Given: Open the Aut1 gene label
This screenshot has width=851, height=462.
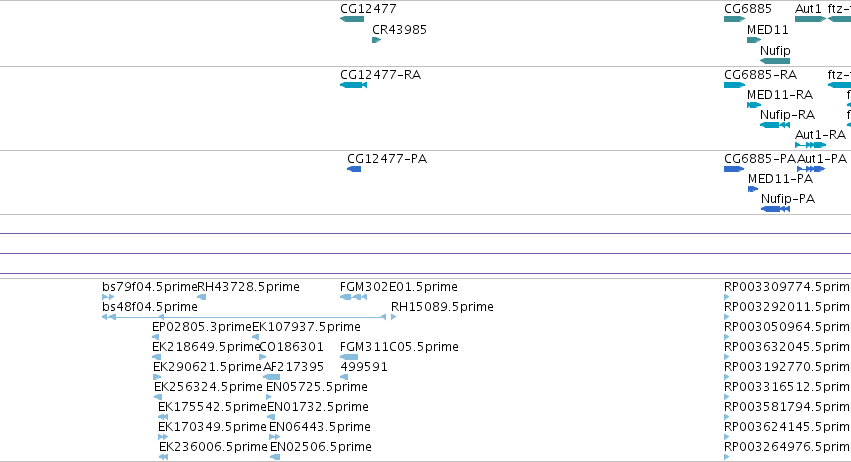Looking at the screenshot, I should tap(808, 9).
